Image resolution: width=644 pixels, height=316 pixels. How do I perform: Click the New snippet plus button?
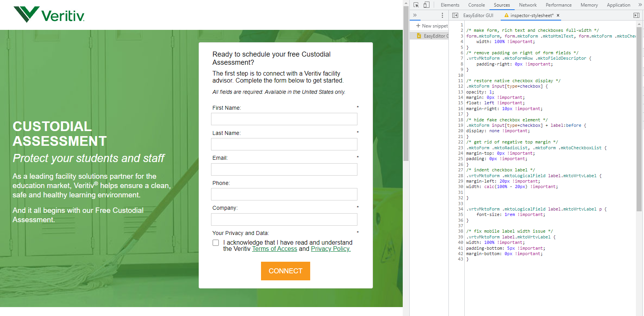click(x=431, y=26)
